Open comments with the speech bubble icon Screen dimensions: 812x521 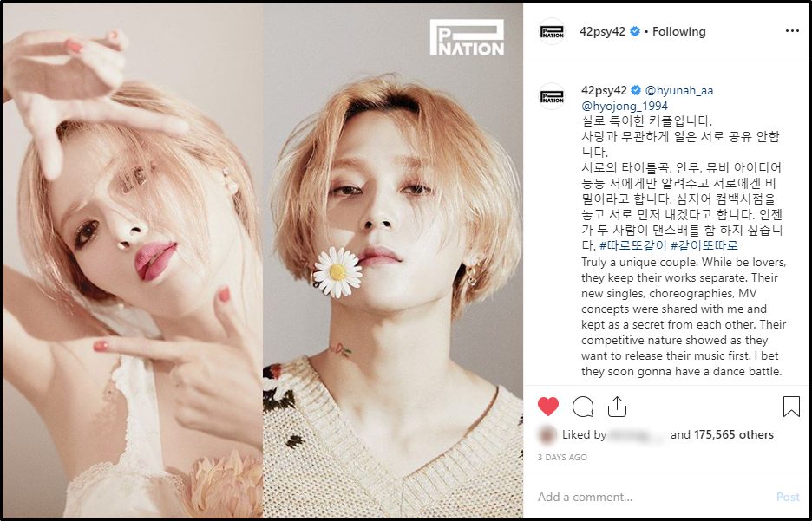(x=583, y=407)
